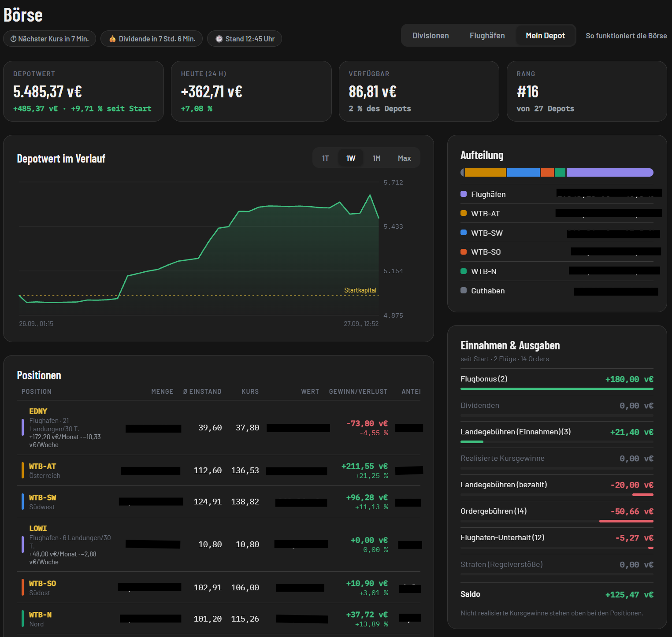Sort positions by the MENGE column
Viewport: 672px width, 637px height.
pos(162,392)
